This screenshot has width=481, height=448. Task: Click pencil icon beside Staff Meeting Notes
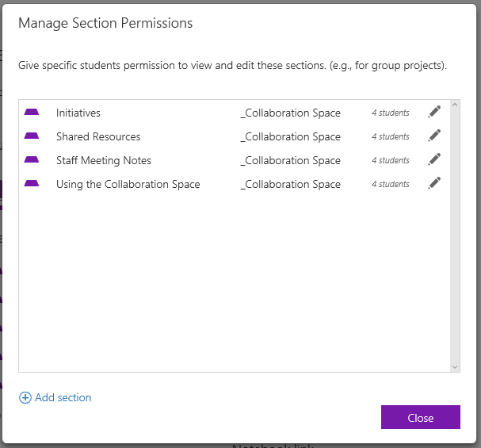(x=433, y=159)
